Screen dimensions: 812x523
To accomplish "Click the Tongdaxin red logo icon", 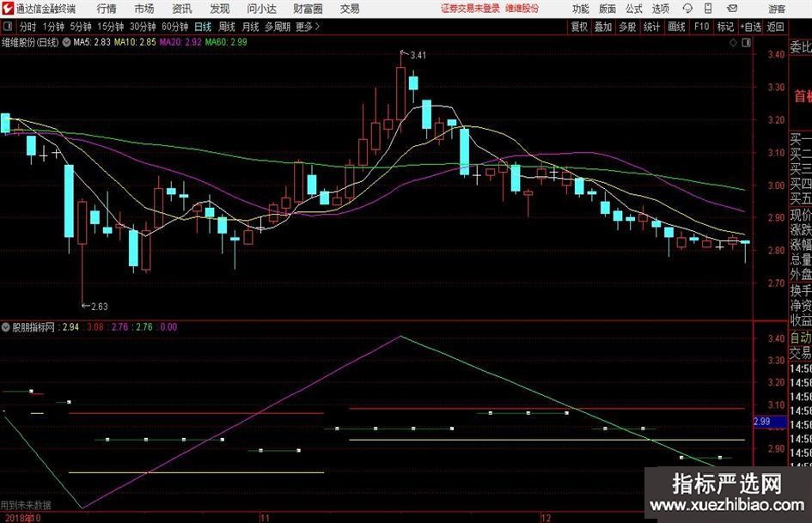I will click(8, 9).
